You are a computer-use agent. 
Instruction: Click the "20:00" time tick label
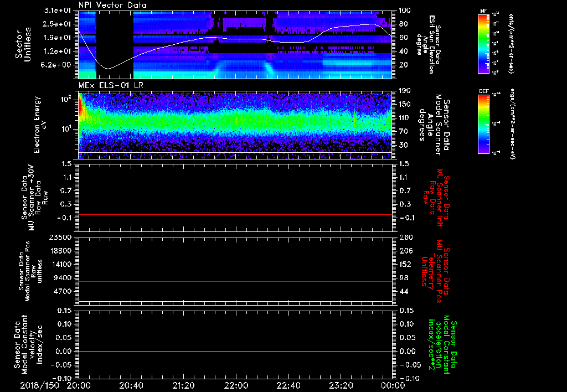[79, 385]
